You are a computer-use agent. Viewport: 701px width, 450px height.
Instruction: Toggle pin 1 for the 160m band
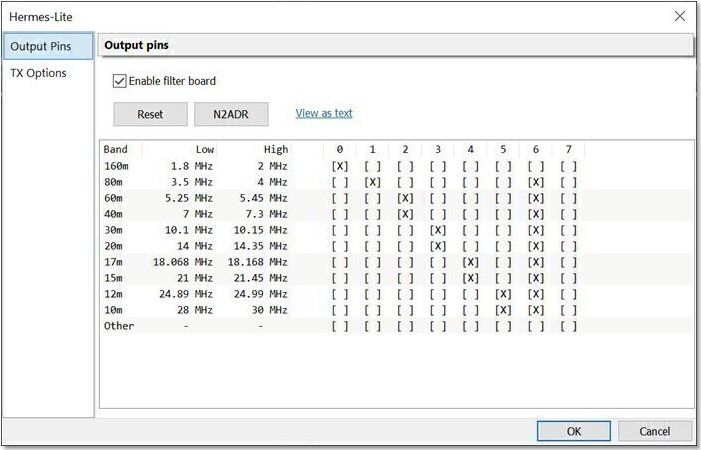pos(372,166)
